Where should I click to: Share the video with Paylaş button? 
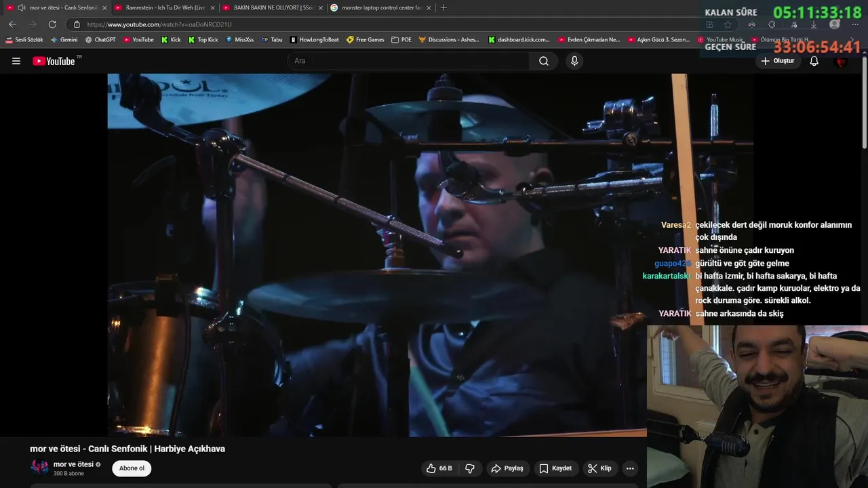pos(507,468)
